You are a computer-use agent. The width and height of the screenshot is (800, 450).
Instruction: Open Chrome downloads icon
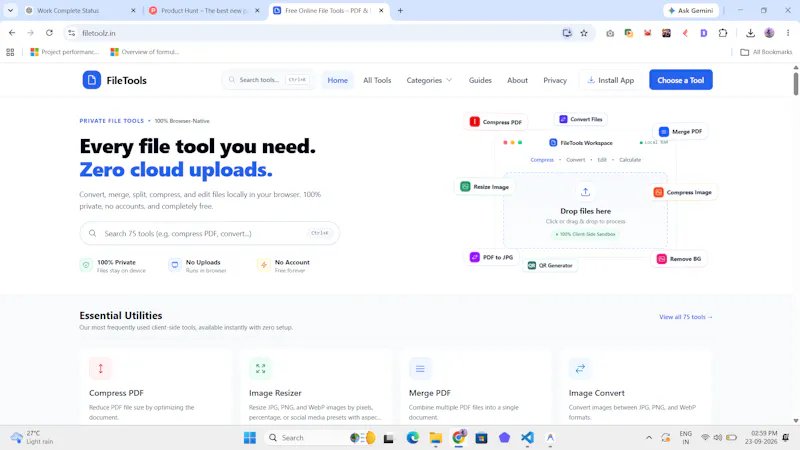[x=750, y=33]
